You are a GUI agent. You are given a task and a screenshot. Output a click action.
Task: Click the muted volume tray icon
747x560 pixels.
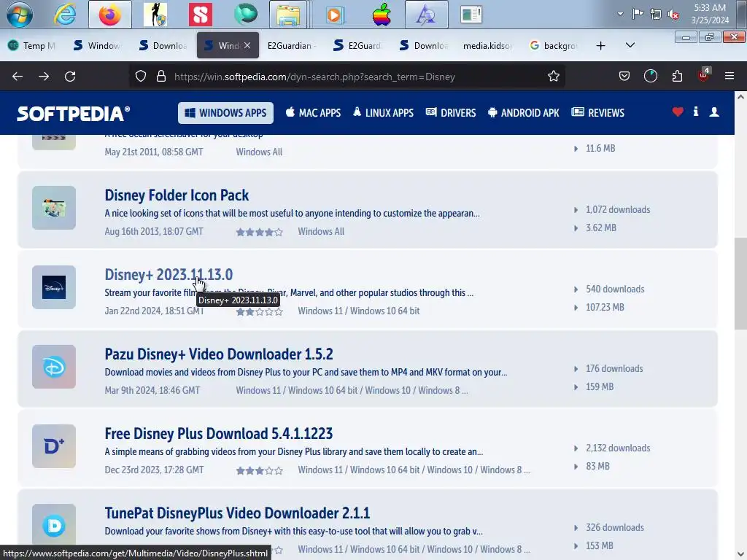[x=673, y=15]
